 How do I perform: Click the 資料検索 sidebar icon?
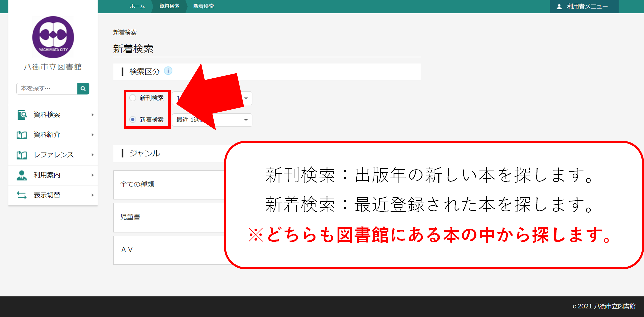[x=22, y=115]
